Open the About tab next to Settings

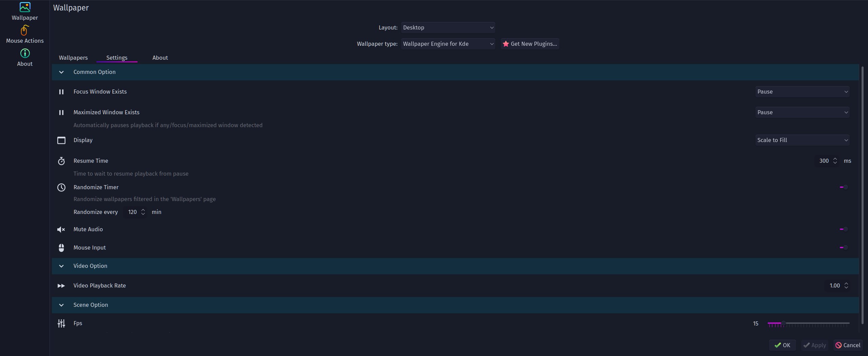tap(160, 58)
